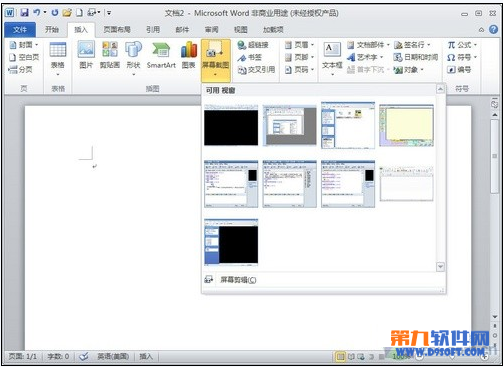Switch to Print Layout view button

pos(340,357)
